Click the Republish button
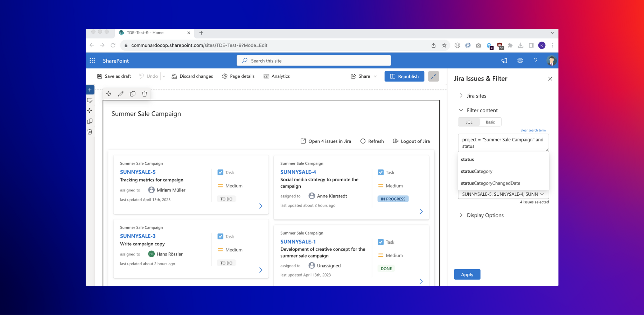The width and height of the screenshot is (644, 315). (x=404, y=76)
